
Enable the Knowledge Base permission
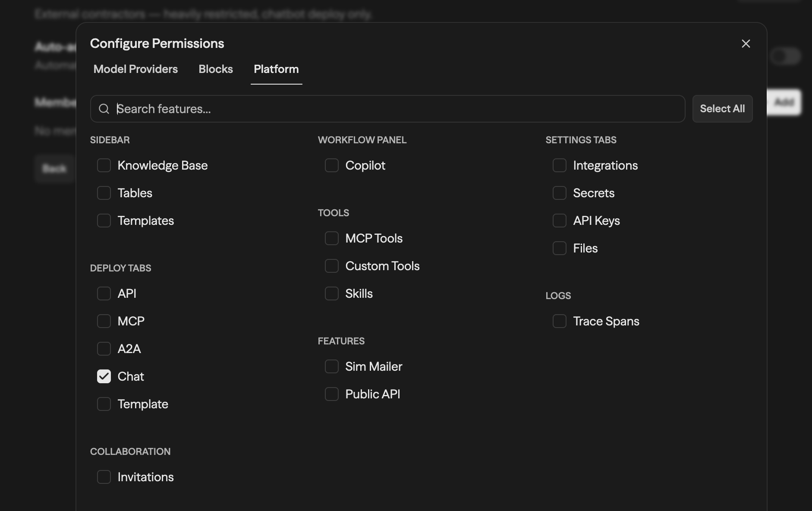coord(104,165)
